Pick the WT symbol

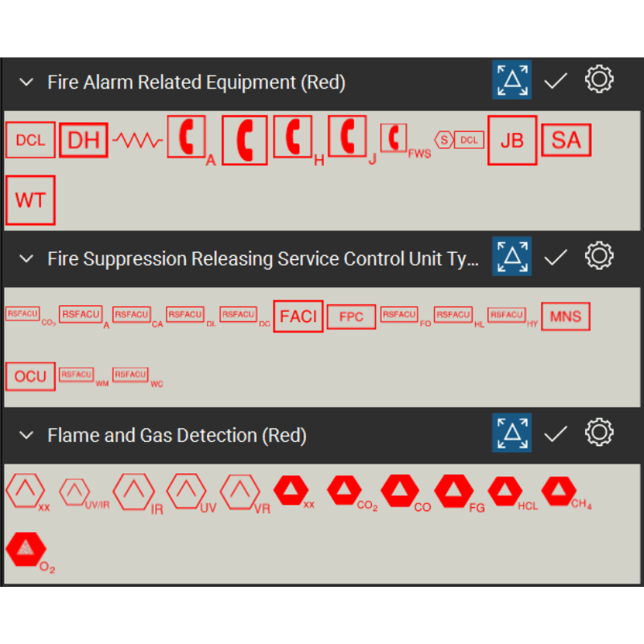pyautogui.click(x=31, y=200)
